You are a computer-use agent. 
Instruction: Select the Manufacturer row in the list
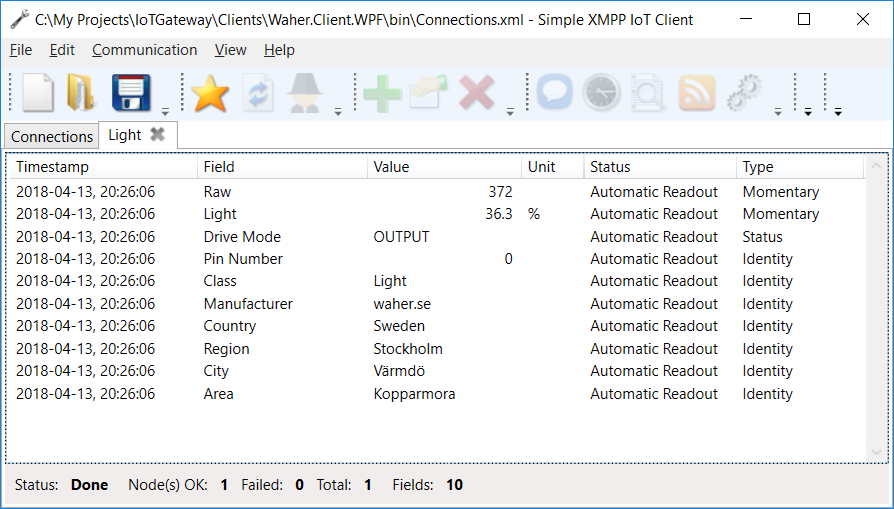(x=248, y=304)
